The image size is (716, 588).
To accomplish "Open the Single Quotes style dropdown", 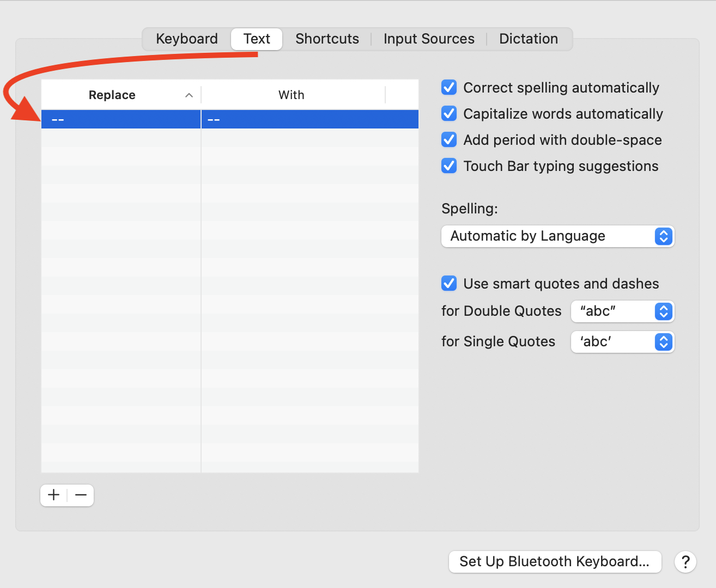I will tap(622, 342).
